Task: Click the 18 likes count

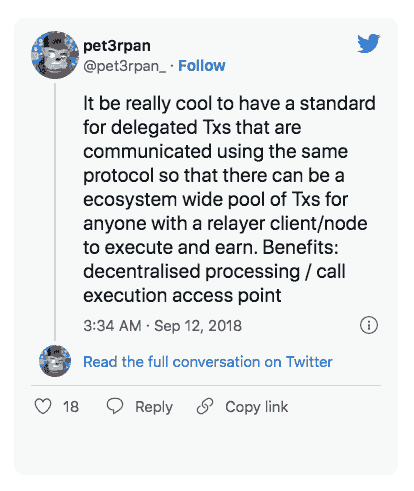Action: (71, 407)
